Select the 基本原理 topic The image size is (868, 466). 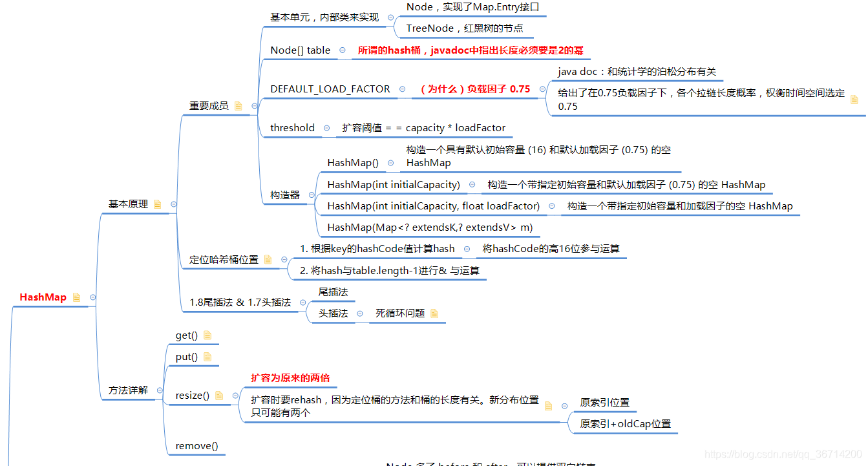pyautogui.click(x=128, y=204)
